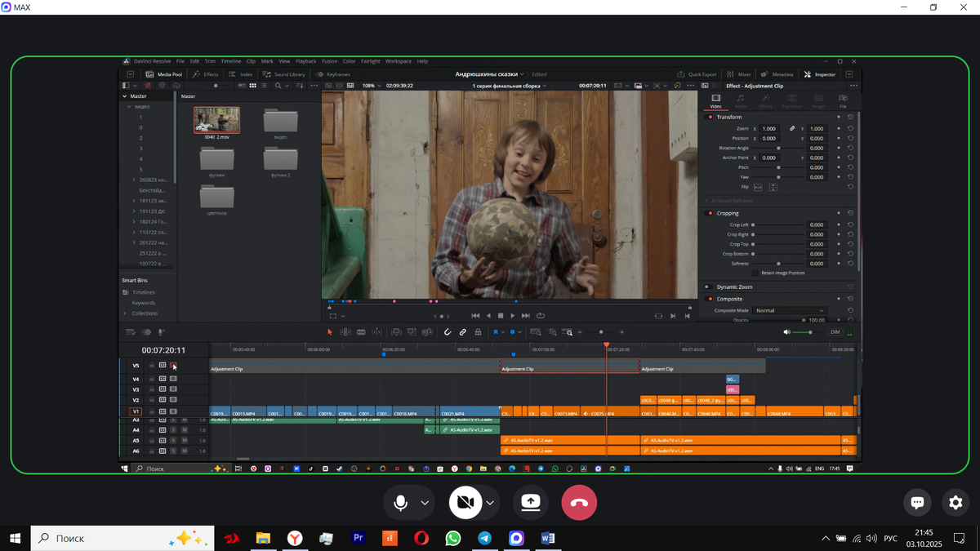980x551 pixels.
Task: Click the Quick Export button
Action: 697,74
